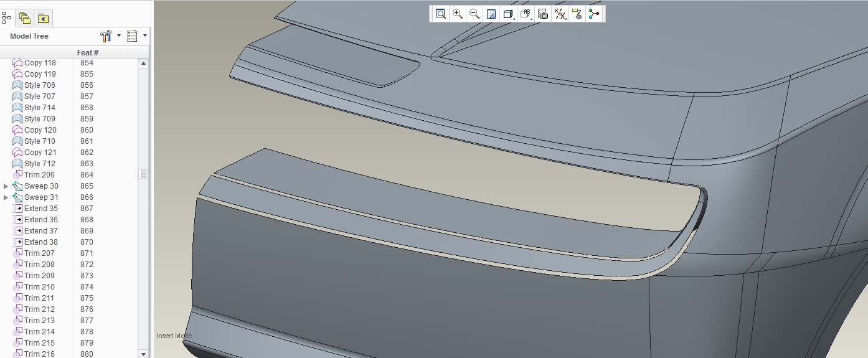Click the model tree scrollbar thumb

(144, 174)
